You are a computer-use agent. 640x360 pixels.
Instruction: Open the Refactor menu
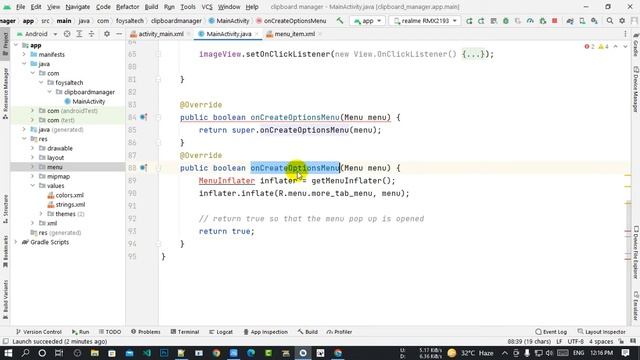(x=127, y=7)
